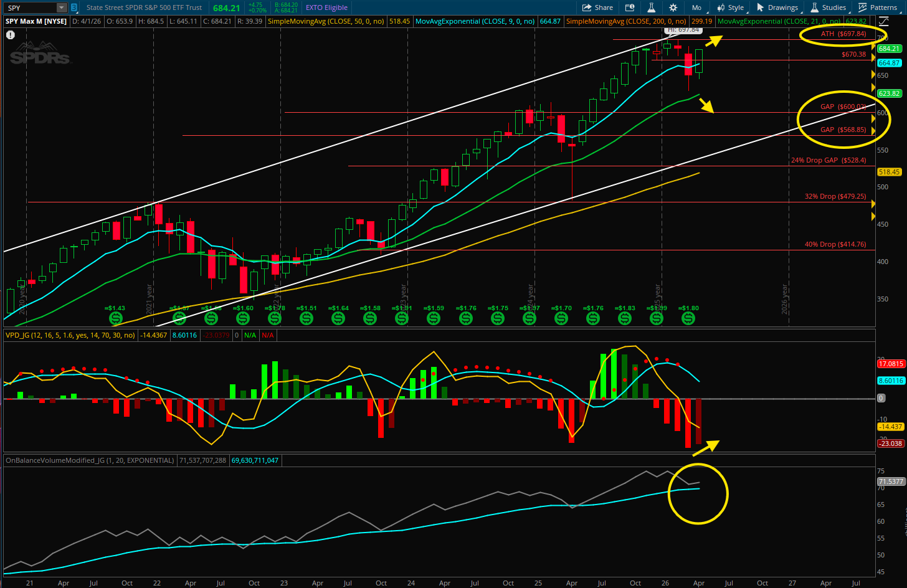Click the SPY Max M [NYSE] label
This screenshot has height=588, width=907.
[36, 21]
